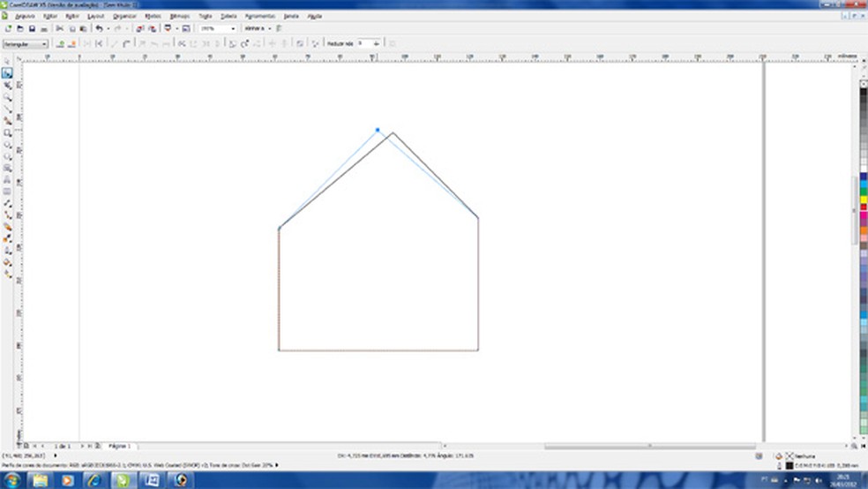The width and height of the screenshot is (868, 489).
Task: Select the Interactive Fill tool
Action: 7,275
